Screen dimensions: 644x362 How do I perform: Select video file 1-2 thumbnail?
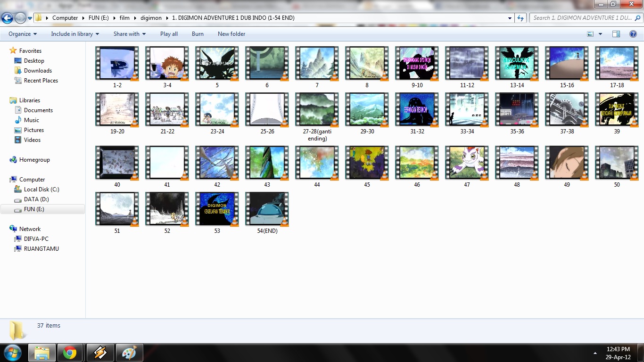(x=117, y=63)
